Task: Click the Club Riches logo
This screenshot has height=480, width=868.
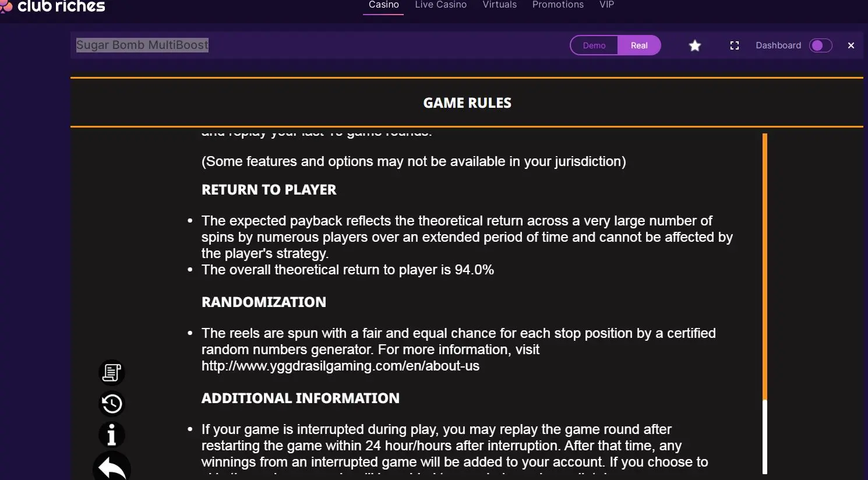Action: point(53,6)
